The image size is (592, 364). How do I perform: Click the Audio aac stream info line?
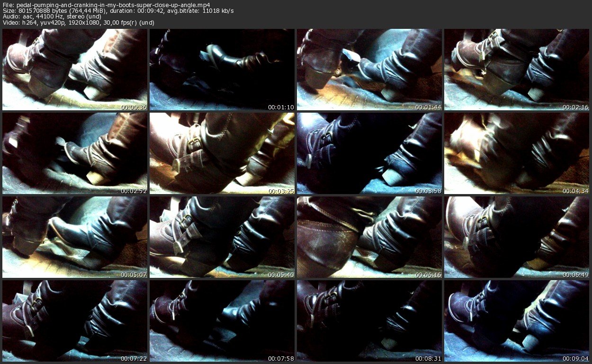coord(53,17)
